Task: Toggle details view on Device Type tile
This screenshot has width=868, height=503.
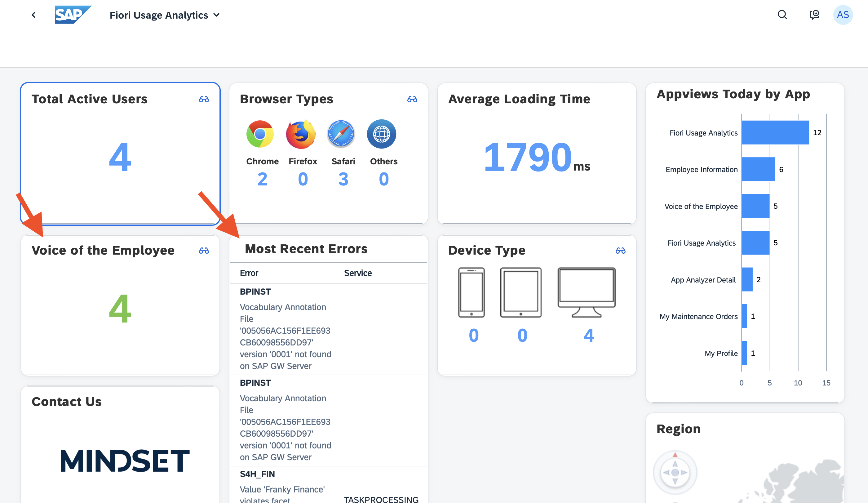Action: 621,251
